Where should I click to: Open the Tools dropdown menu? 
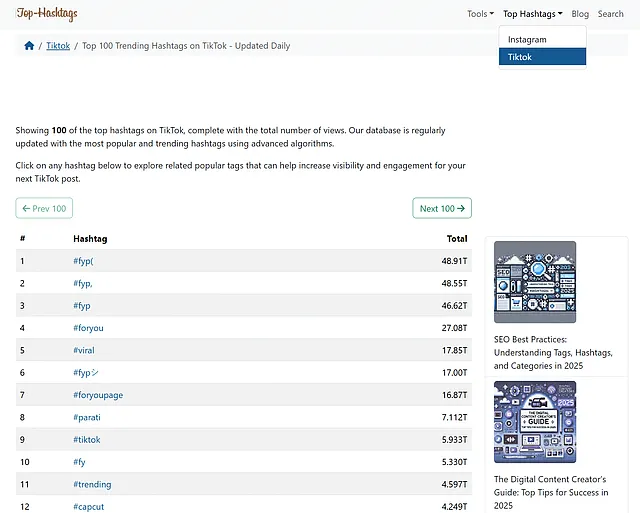tap(480, 14)
